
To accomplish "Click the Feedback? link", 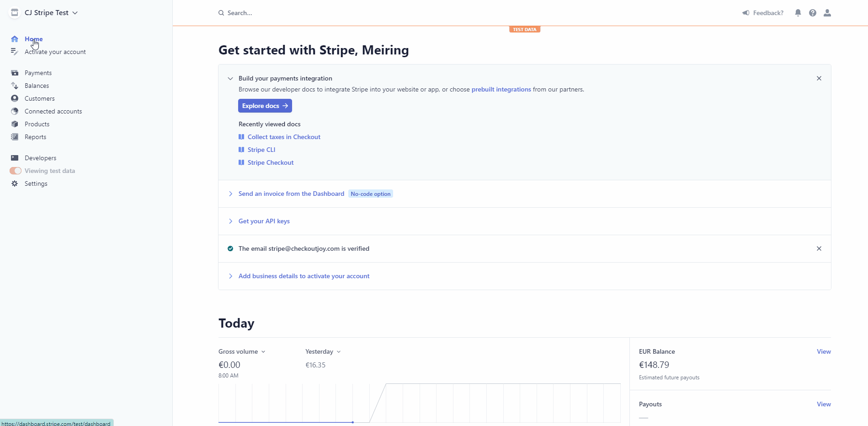I will pyautogui.click(x=768, y=13).
